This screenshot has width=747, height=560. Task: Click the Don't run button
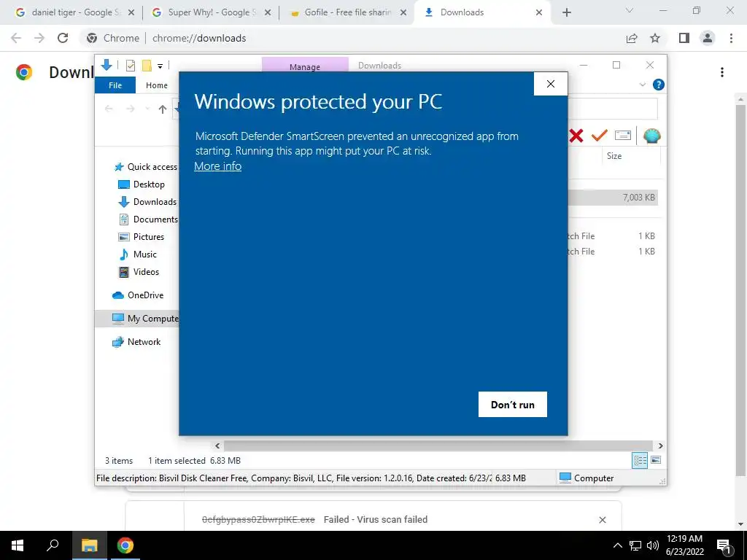click(x=513, y=404)
